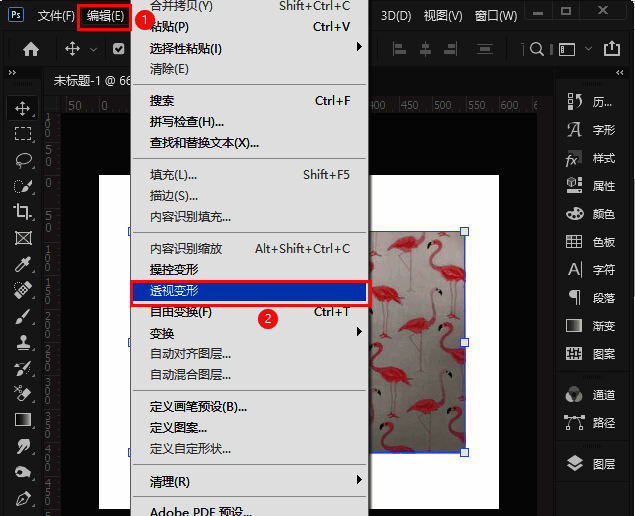Click the workspace layout icon
Viewport: 635px width, 516px height.
[567, 49]
